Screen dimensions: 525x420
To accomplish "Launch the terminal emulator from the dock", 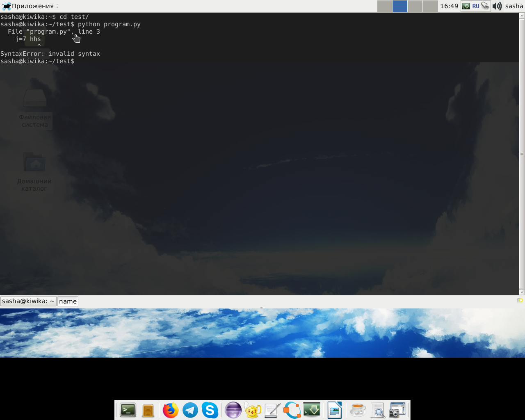I will tap(128, 410).
